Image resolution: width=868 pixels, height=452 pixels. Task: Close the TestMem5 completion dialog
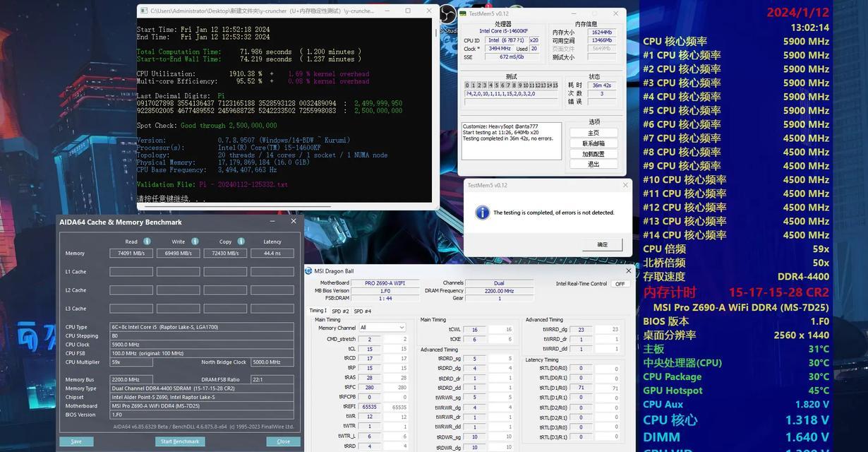(x=625, y=185)
